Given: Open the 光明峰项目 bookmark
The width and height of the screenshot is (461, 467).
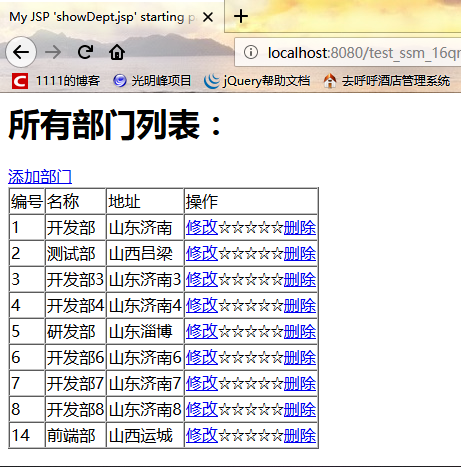Looking at the screenshot, I should click(152, 81).
